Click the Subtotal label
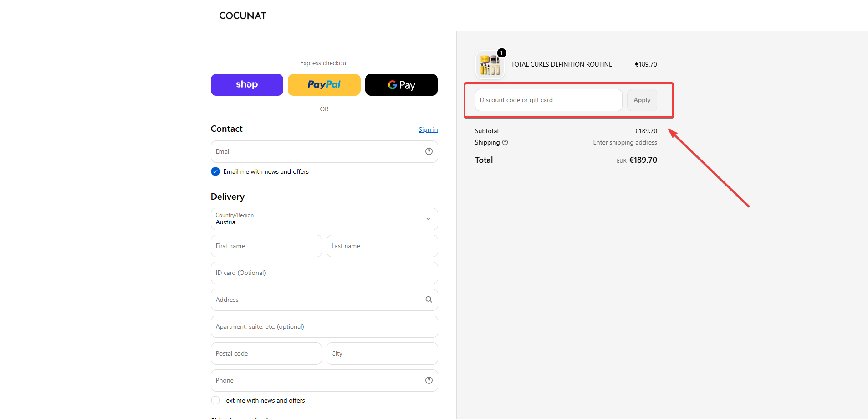The height and width of the screenshot is (419, 868). click(487, 131)
